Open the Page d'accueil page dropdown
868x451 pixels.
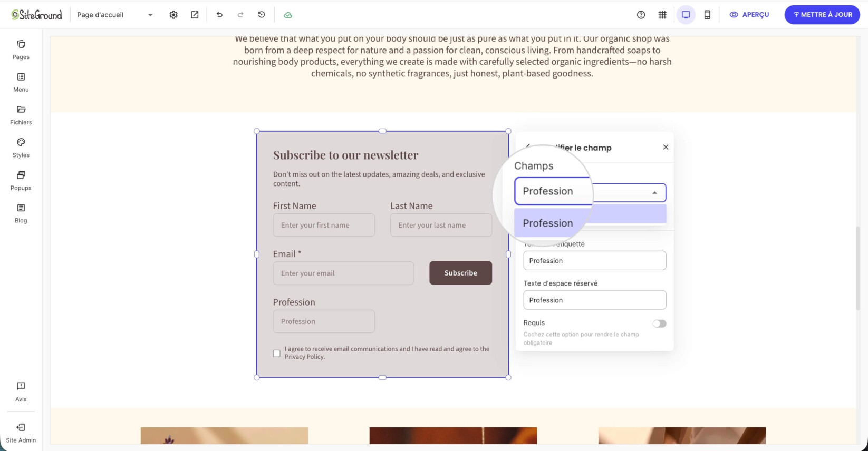coord(115,15)
